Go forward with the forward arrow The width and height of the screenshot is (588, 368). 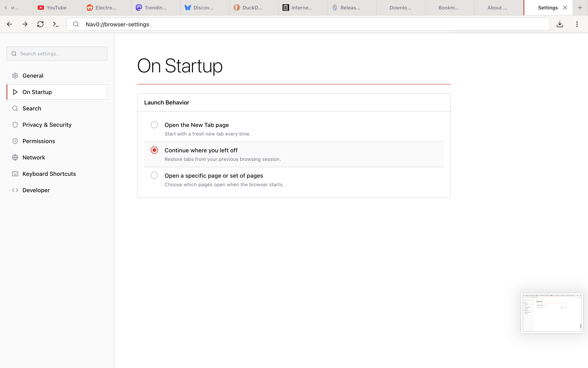pyautogui.click(x=25, y=24)
